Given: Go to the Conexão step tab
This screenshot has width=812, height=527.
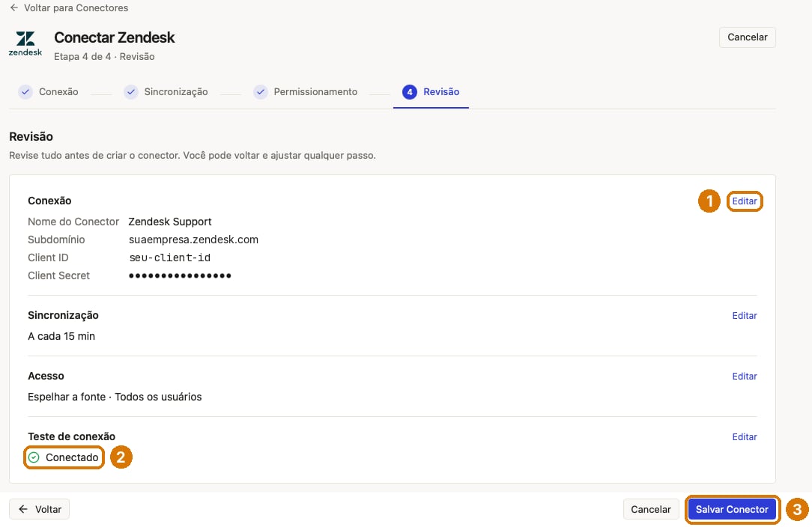Looking at the screenshot, I should [48, 91].
